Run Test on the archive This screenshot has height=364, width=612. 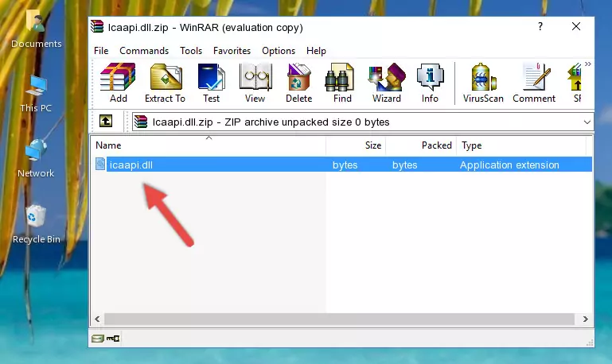pos(211,83)
